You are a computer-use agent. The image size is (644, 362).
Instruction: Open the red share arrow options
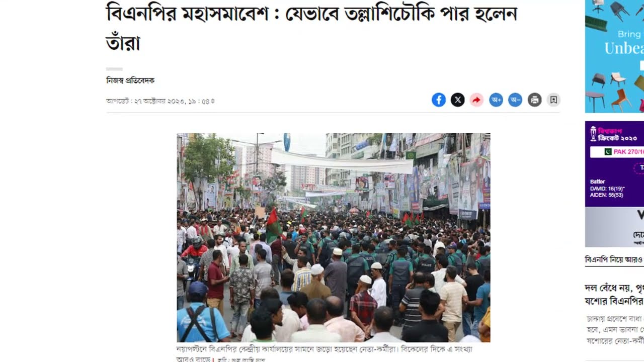click(476, 100)
